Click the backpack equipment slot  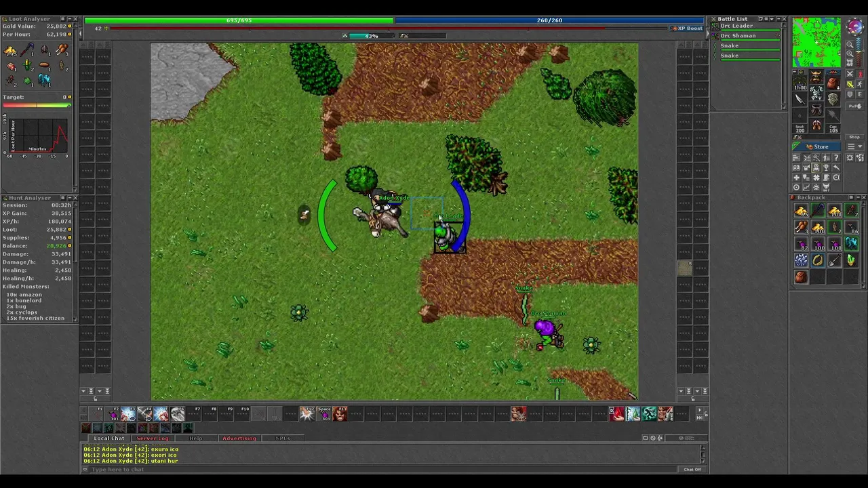pyautogui.click(x=833, y=83)
